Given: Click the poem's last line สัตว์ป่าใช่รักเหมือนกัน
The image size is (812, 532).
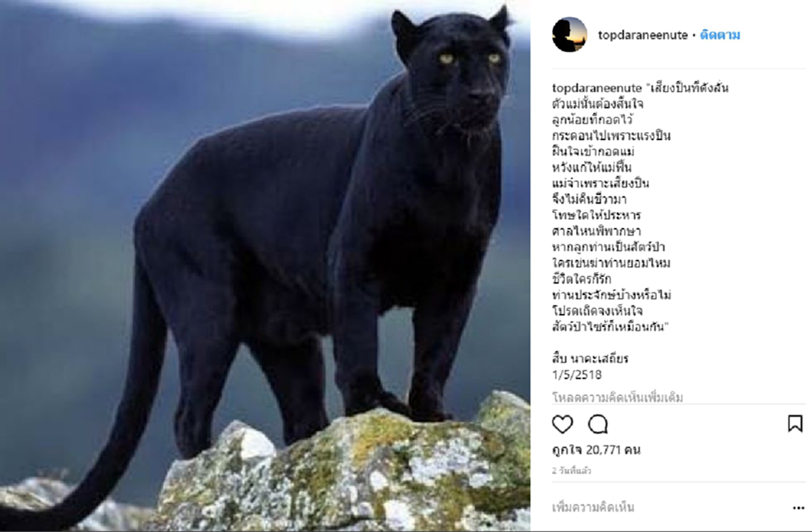Looking at the screenshot, I should pos(610,328).
